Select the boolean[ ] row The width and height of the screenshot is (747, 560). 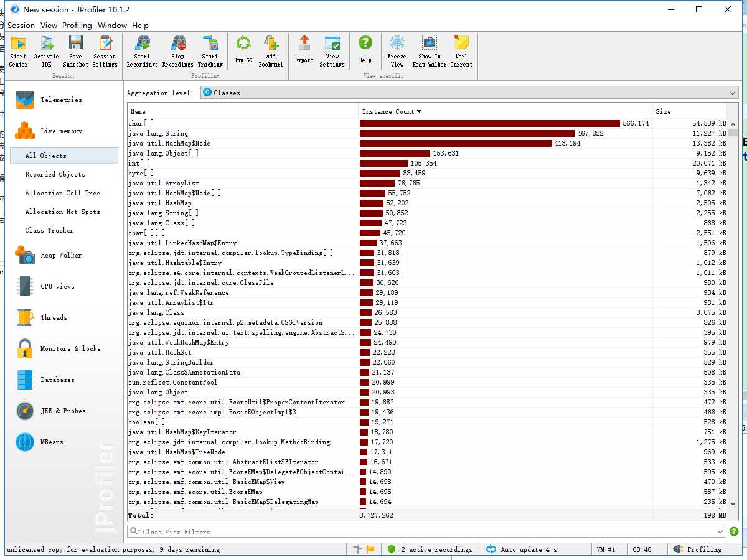(428, 422)
